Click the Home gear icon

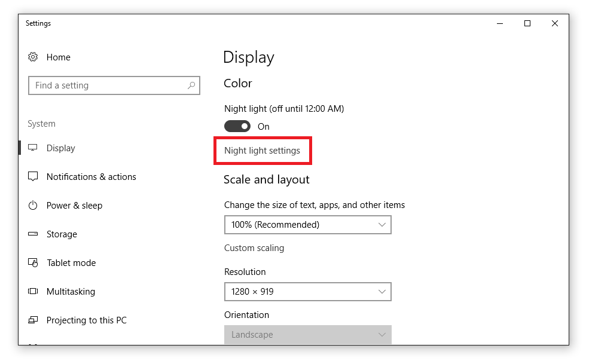click(33, 57)
